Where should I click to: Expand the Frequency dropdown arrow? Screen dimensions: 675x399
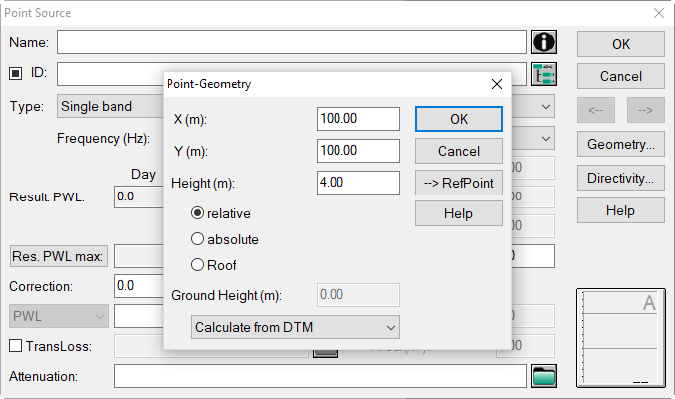click(545, 139)
